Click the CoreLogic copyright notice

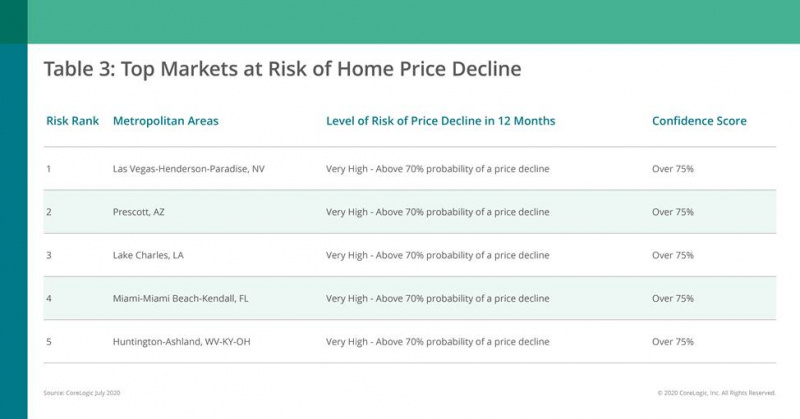(x=716, y=393)
